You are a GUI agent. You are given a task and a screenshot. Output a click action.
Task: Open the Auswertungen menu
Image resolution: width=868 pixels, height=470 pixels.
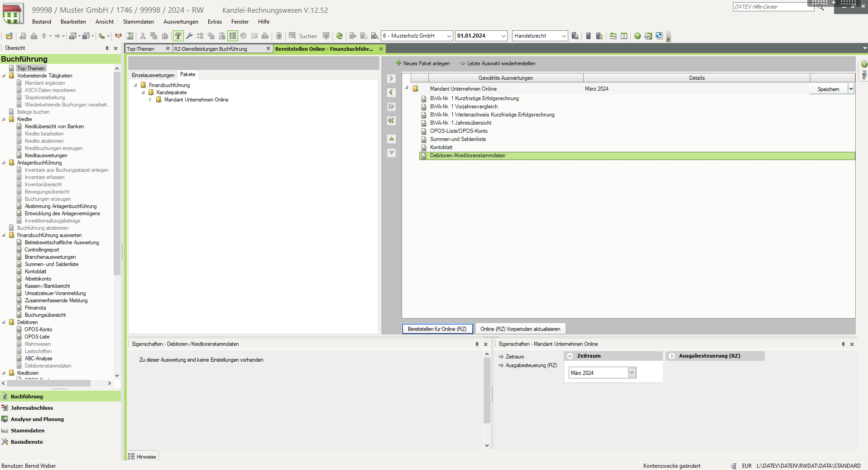point(181,22)
